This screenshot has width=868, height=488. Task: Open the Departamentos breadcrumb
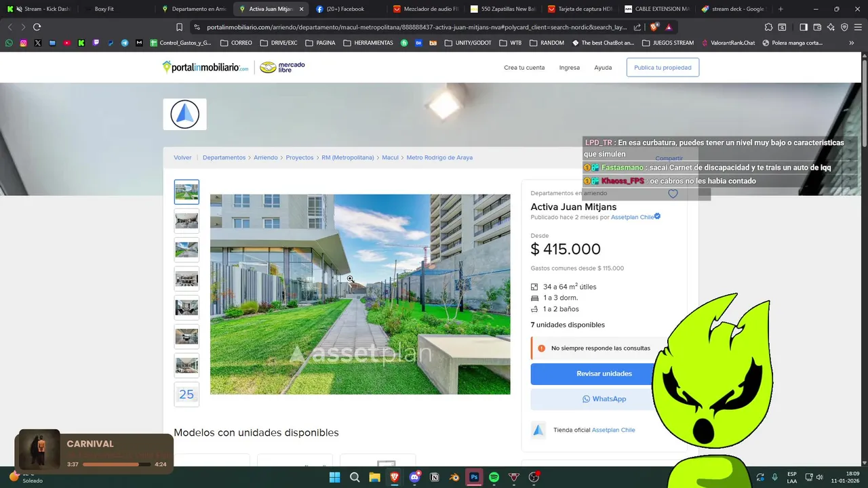pyautogui.click(x=224, y=157)
